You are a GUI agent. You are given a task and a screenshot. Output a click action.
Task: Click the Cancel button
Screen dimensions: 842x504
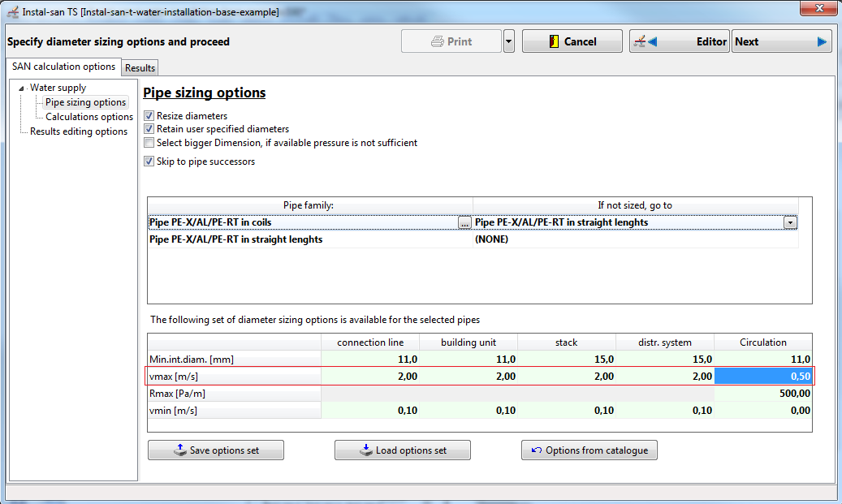572,41
